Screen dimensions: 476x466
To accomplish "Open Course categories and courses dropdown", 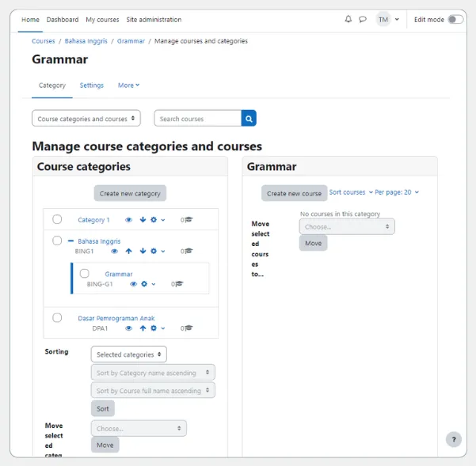I will click(86, 118).
